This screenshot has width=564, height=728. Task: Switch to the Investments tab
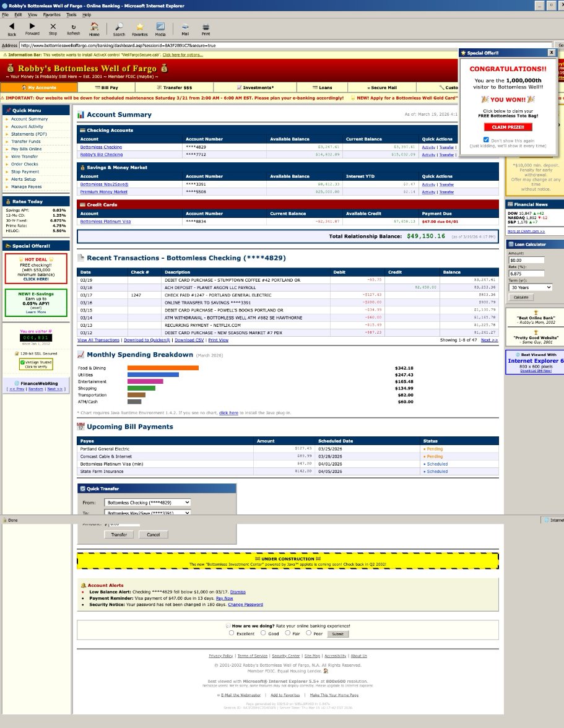[255, 87]
